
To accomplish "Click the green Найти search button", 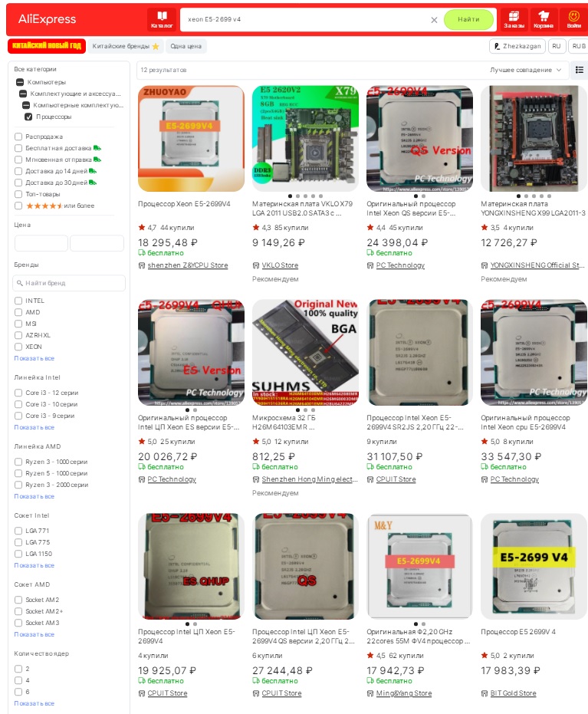I will tap(468, 20).
